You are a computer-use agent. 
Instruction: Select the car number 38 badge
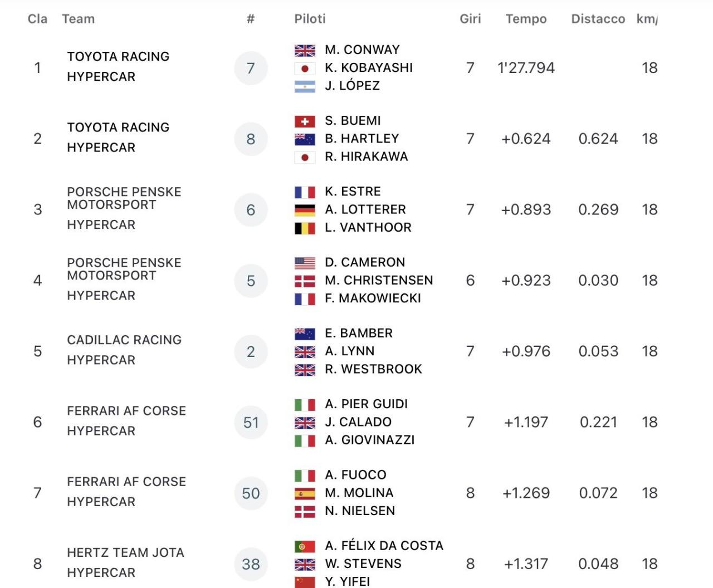[251, 564]
